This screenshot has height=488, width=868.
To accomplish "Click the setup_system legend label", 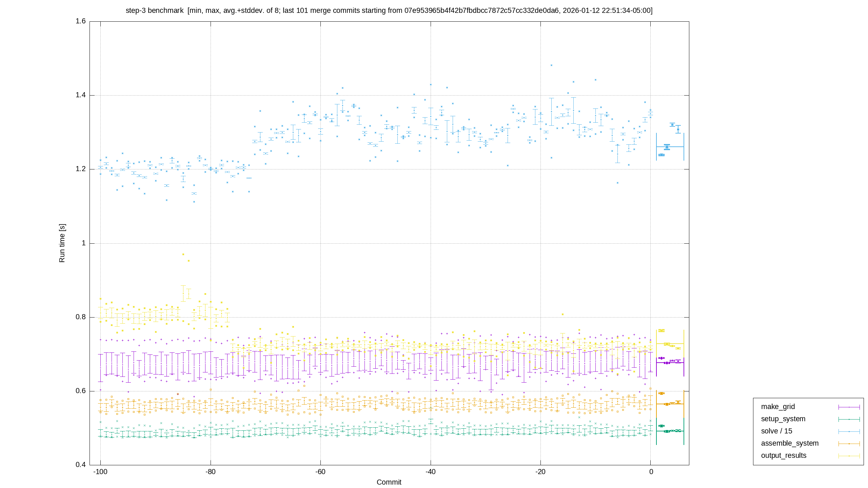I will pyautogui.click(x=783, y=419).
